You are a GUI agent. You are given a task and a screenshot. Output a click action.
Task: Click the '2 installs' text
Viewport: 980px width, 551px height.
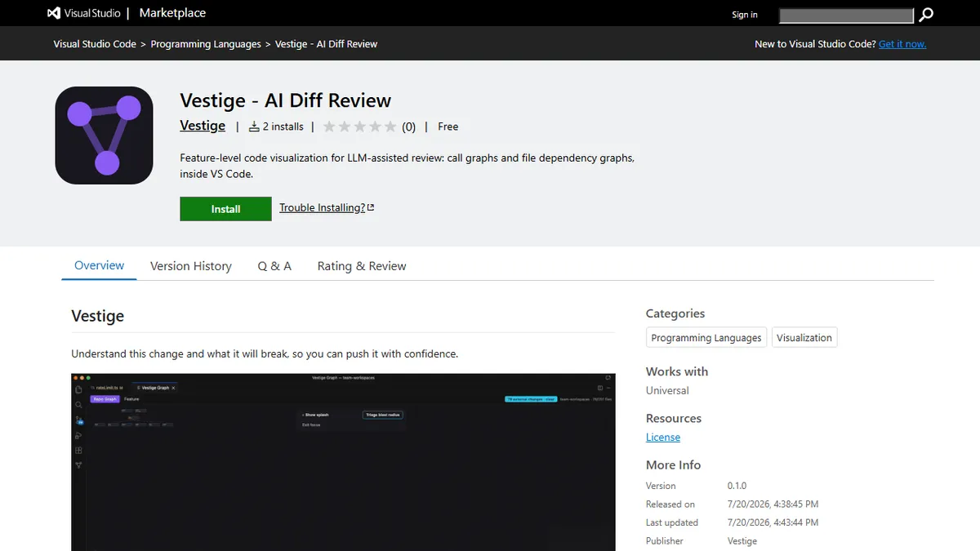click(283, 127)
